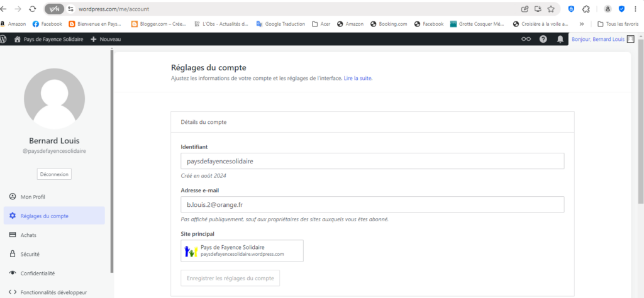Open Achats in the sidebar

click(x=28, y=235)
